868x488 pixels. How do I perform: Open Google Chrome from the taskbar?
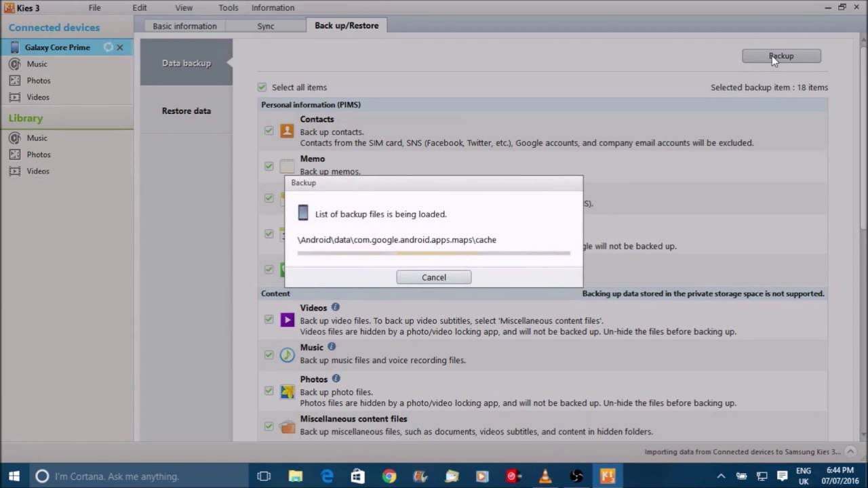(x=389, y=476)
